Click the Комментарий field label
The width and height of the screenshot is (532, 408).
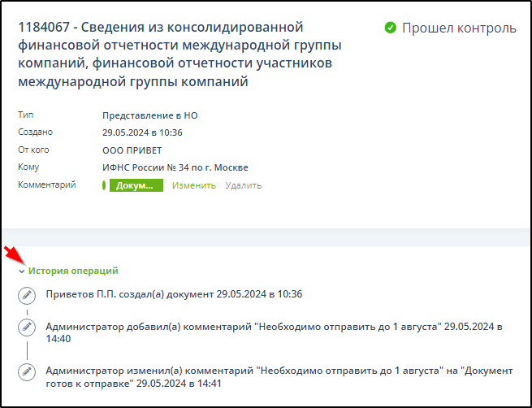pos(46,184)
